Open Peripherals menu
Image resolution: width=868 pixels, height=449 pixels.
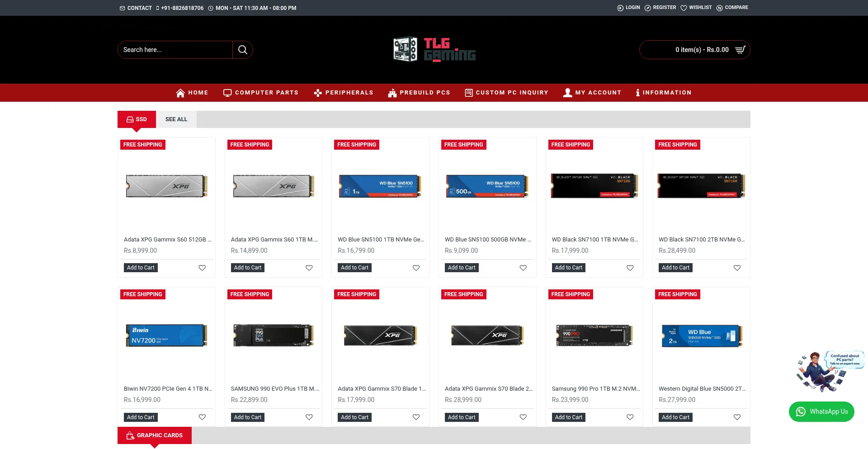pyautogui.click(x=344, y=93)
